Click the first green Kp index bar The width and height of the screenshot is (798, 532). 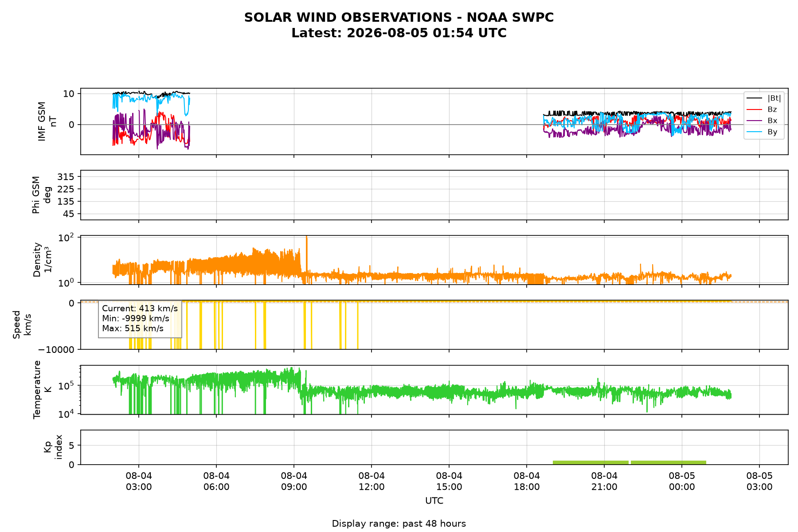click(x=591, y=462)
